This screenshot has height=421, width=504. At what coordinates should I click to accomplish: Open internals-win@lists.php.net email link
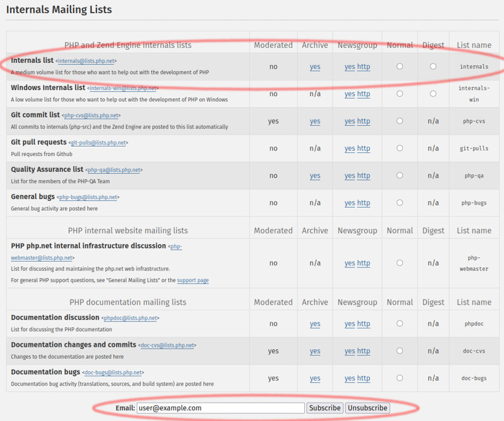123,88
